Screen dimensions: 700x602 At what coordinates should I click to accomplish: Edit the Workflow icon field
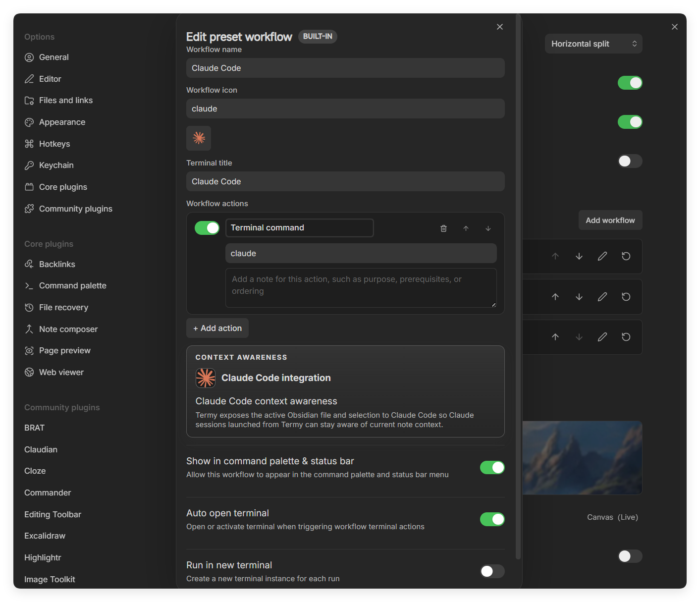pyautogui.click(x=345, y=109)
